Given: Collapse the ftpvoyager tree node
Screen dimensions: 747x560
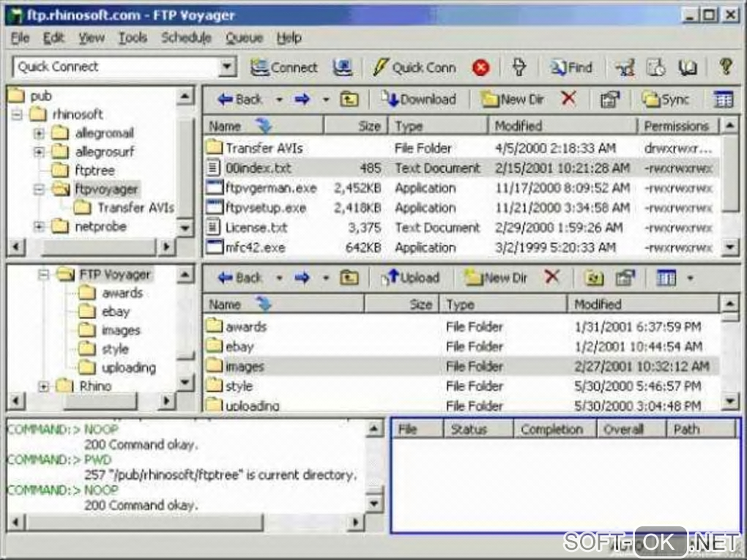Looking at the screenshot, I should click(x=39, y=190).
